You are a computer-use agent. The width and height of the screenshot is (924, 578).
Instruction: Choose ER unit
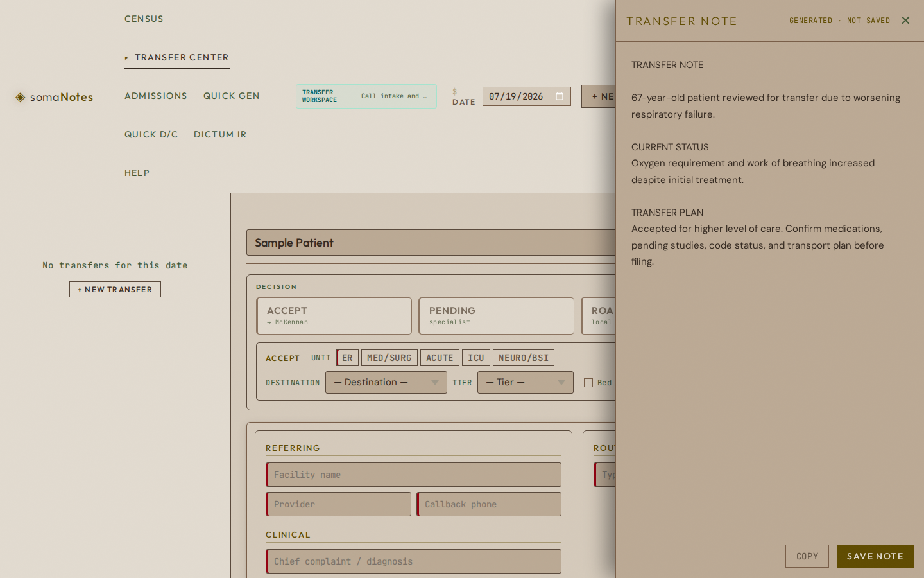[347, 358]
